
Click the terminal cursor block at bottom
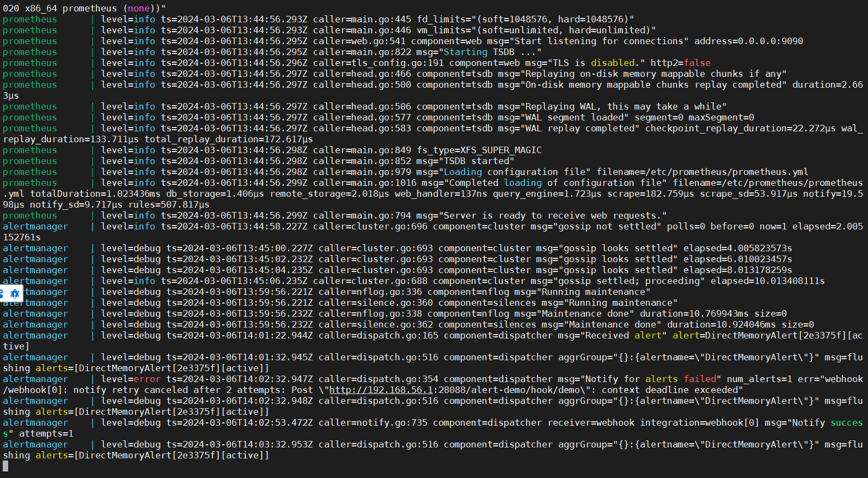coord(5,466)
